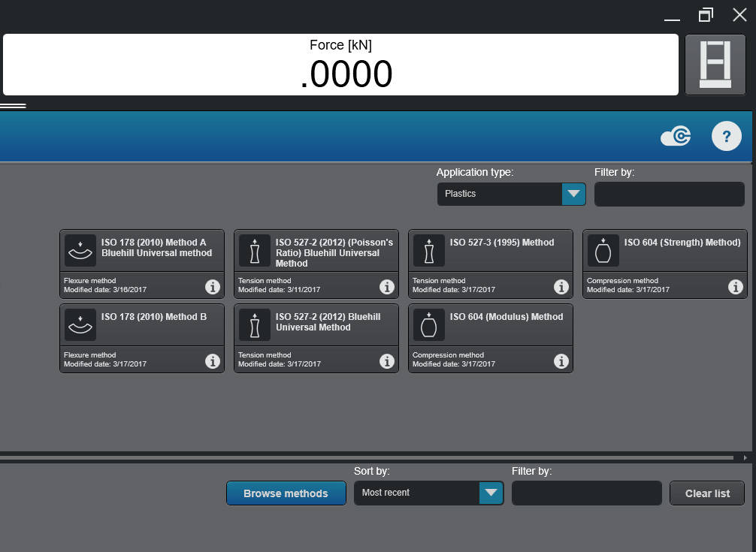Click the Filter by field beside Sort by

pyautogui.click(x=586, y=493)
